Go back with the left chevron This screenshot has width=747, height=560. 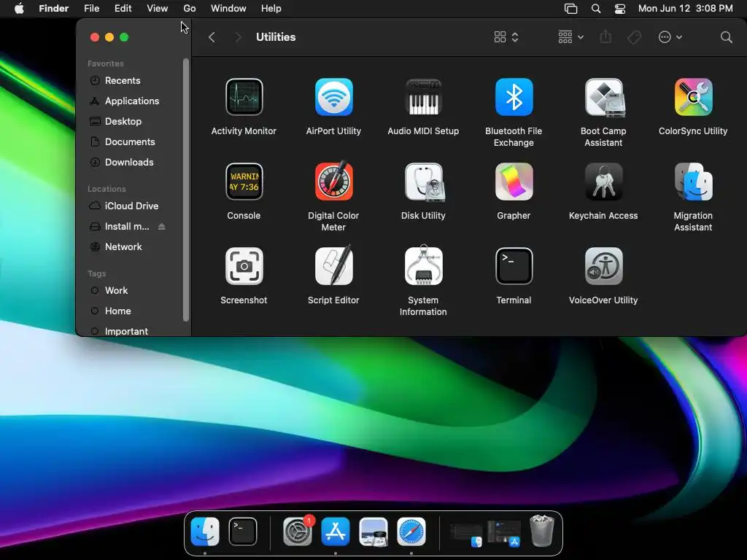click(212, 37)
